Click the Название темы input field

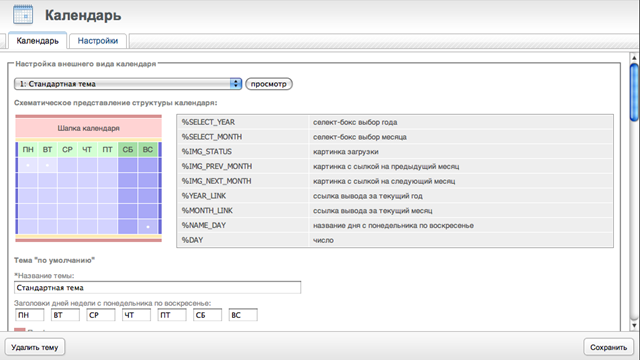pyautogui.click(x=158, y=287)
